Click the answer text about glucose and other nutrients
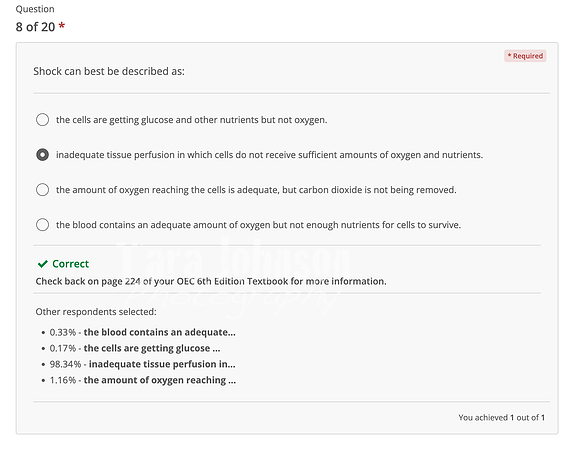 pos(191,120)
